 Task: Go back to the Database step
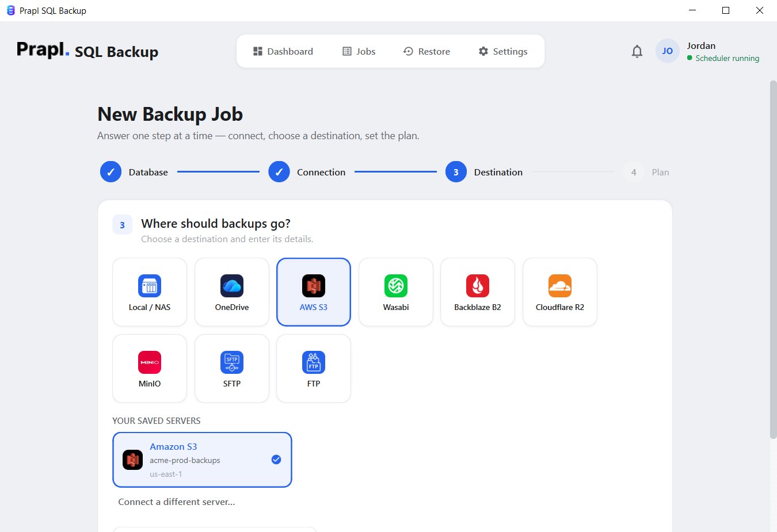click(x=134, y=172)
